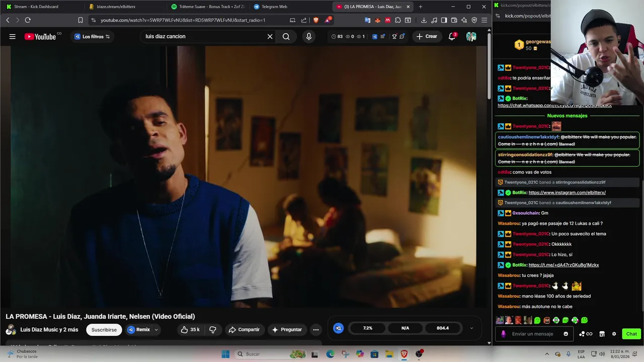
Task: Toggle the taskbar microphone indicator
Action: click(569, 354)
